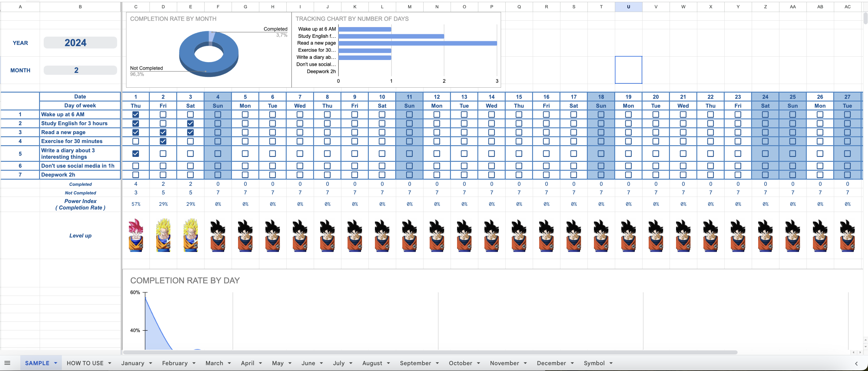Expand the Symbol tab dropdown arrow
868x371 pixels.
[x=611, y=363]
